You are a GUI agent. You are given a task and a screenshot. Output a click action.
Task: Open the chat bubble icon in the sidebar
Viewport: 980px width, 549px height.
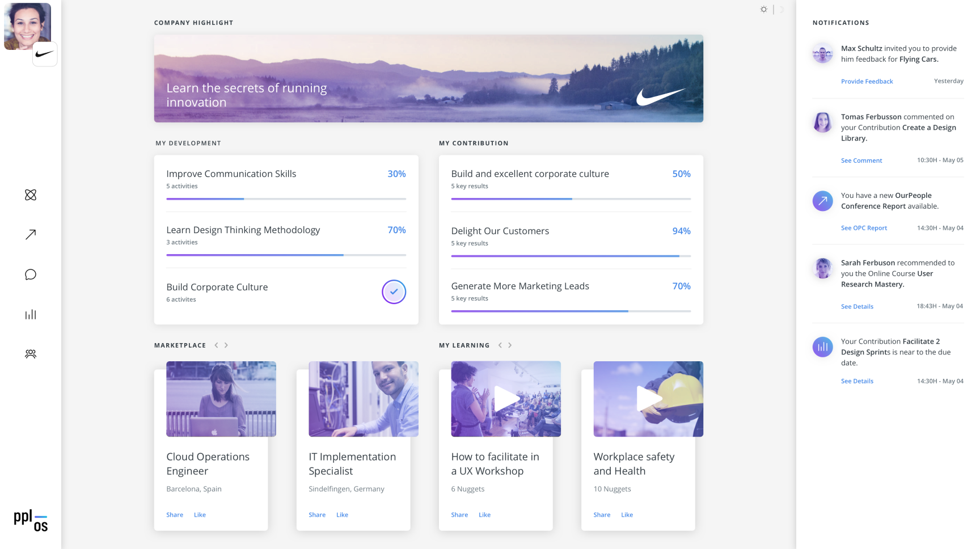tap(31, 274)
